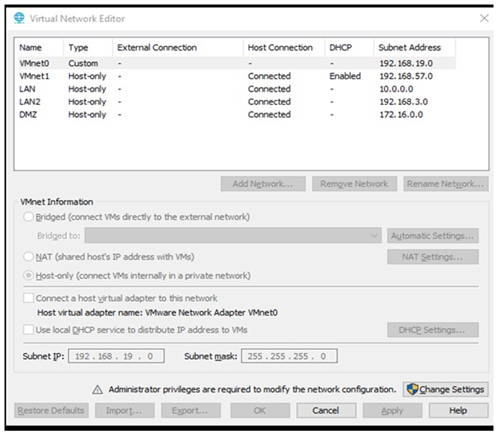The height and width of the screenshot is (434, 498).
Task: Click the warning triangle icon near privileges message
Action: coord(97,389)
